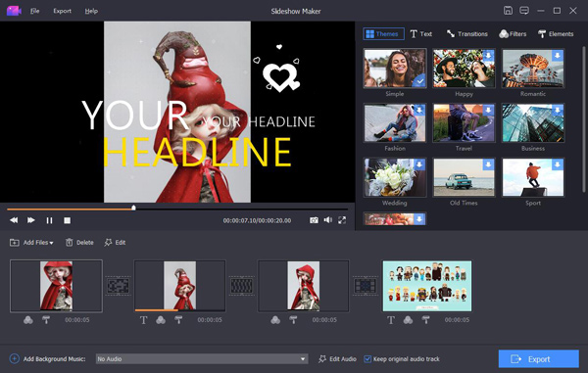This screenshot has width=588, height=373.
Task: Switch to the Themes tab
Action: tap(383, 33)
